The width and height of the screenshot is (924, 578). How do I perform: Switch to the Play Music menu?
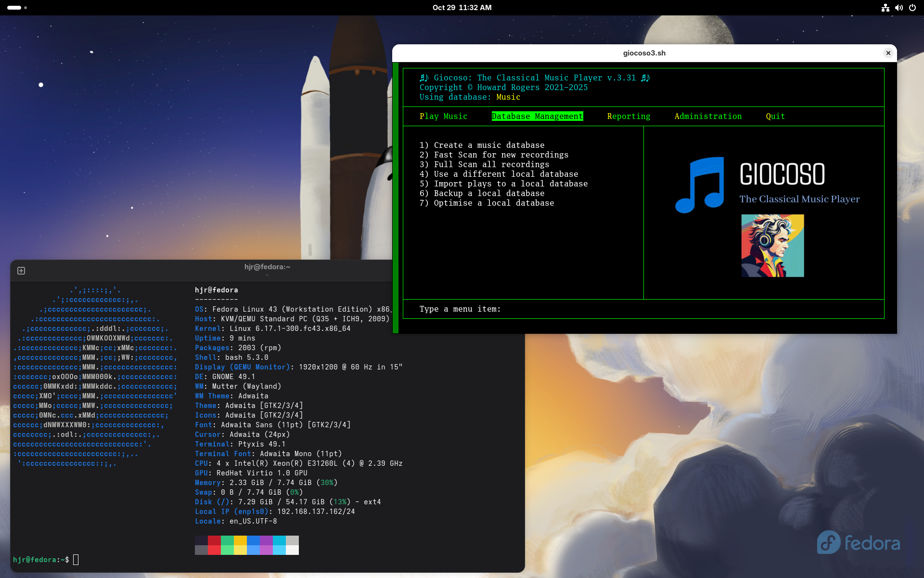pos(443,116)
